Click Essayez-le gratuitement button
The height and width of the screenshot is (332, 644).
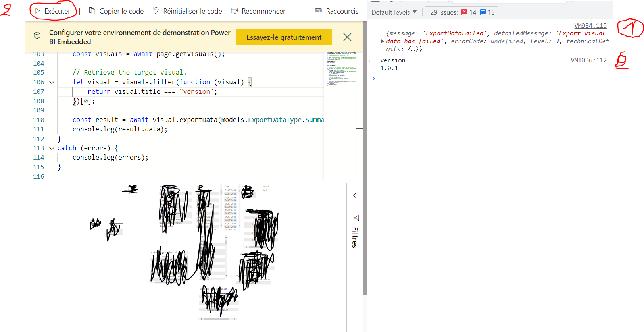coord(284,37)
